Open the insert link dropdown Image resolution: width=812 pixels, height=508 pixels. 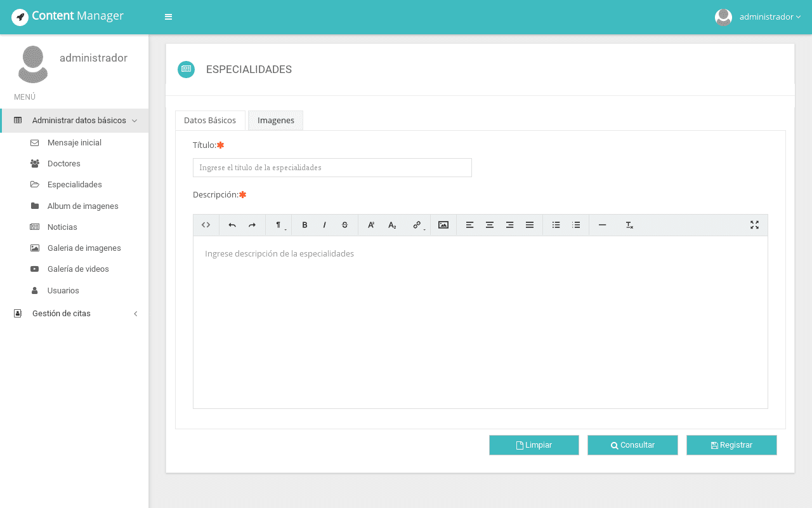pyautogui.click(x=417, y=225)
